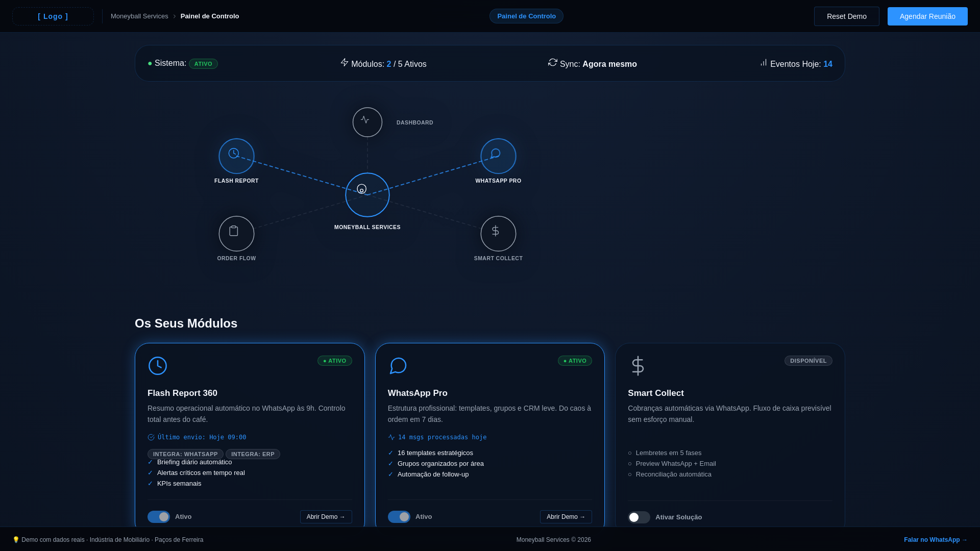Screen dimensions: 980x551
Task: Click the ATIVO badge on Flash Report 360 card
Action: [335, 361]
